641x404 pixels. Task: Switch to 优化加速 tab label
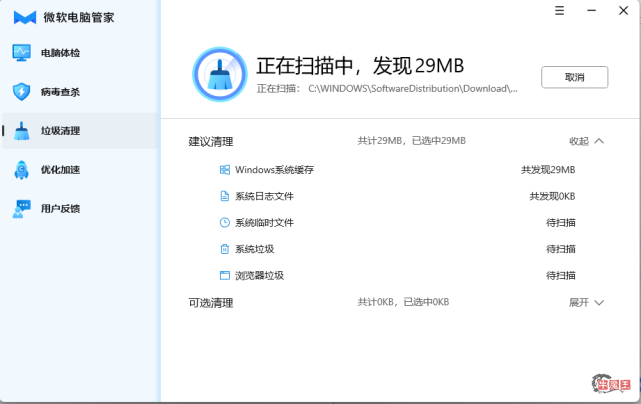(x=61, y=170)
